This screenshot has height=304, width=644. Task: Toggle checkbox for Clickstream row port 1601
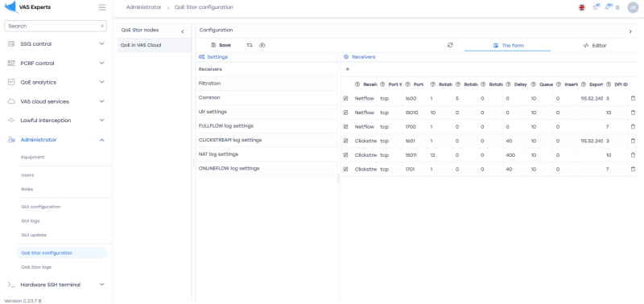[345, 141]
